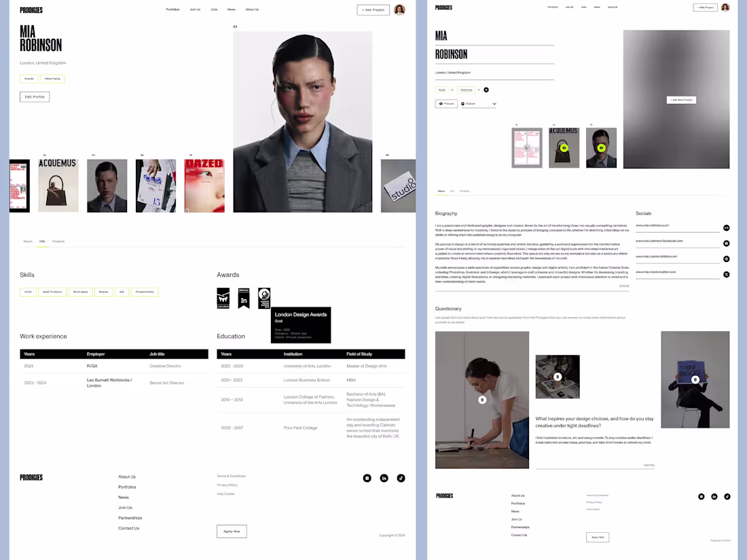Click the Publish dropdown chevron arrow

click(x=494, y=104)
